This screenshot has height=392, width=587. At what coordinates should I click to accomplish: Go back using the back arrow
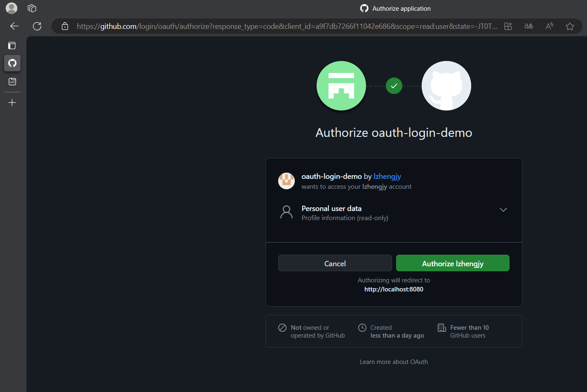[14, 26]
